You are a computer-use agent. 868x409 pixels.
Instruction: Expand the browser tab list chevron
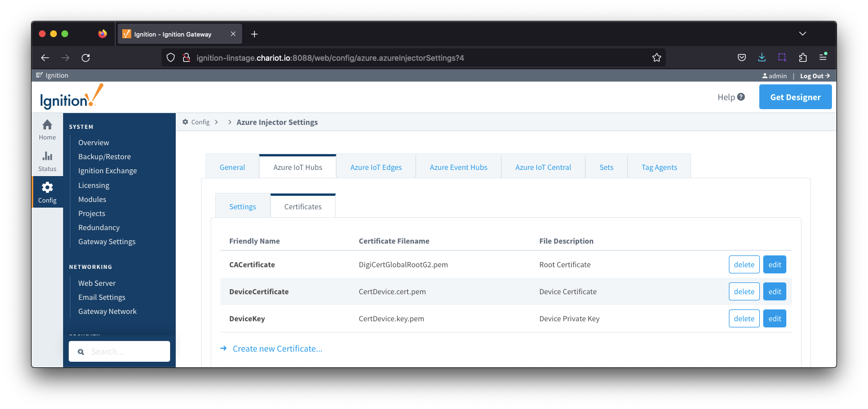pos(803,34)
